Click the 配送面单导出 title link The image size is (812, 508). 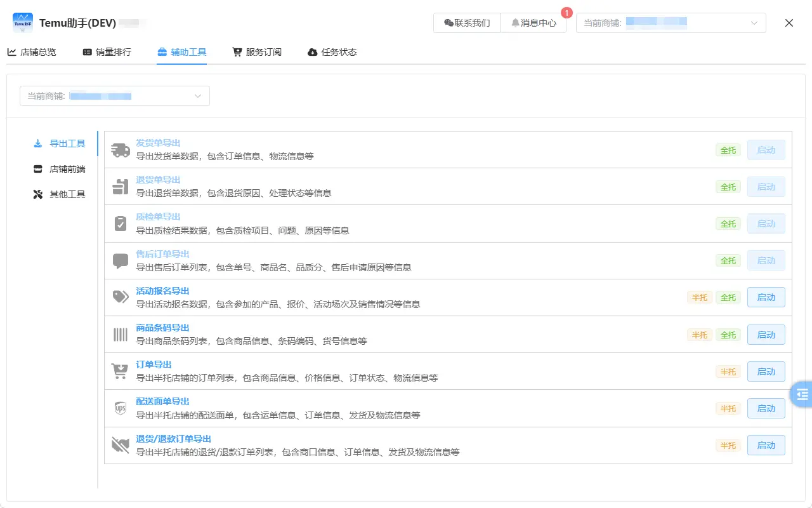click(x=162, y=401)
